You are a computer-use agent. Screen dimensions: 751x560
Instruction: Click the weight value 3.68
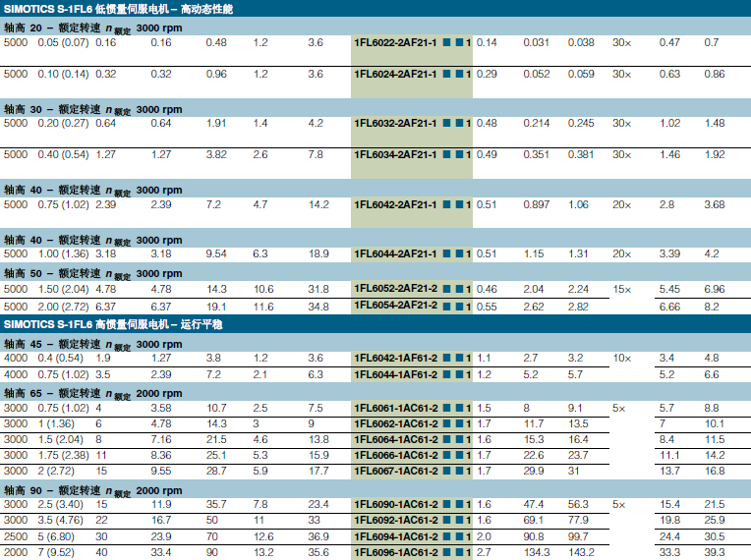(x=714, y=205)
